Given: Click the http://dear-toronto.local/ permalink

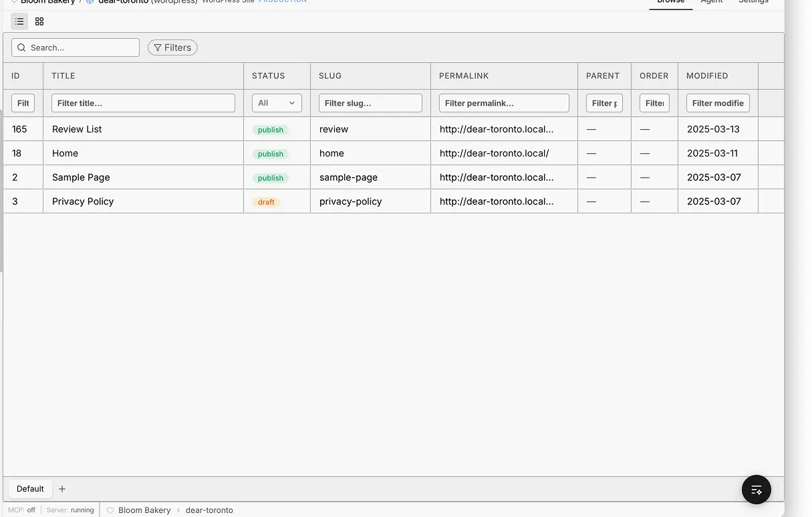Looking at the screenshot, I should [494, 153].
